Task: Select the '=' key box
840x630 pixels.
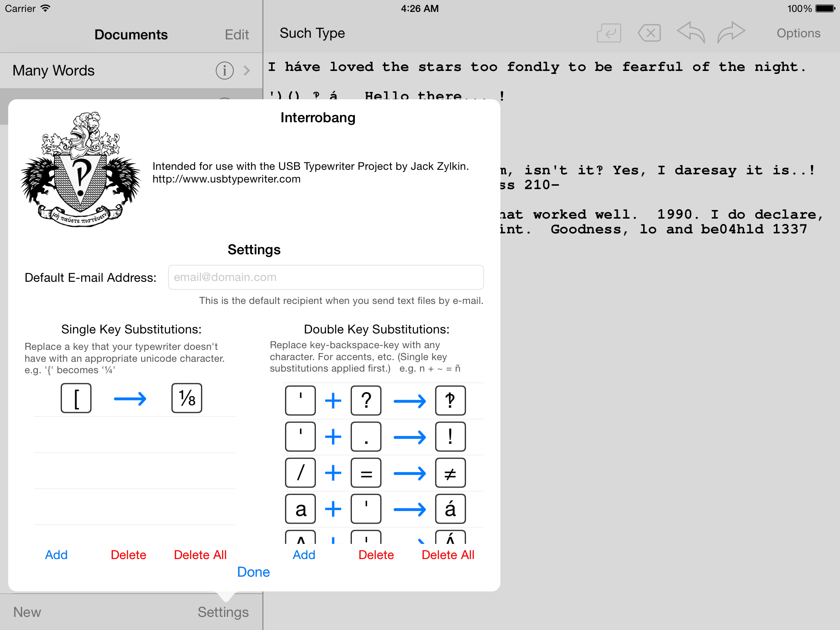Action: [366, 473]
